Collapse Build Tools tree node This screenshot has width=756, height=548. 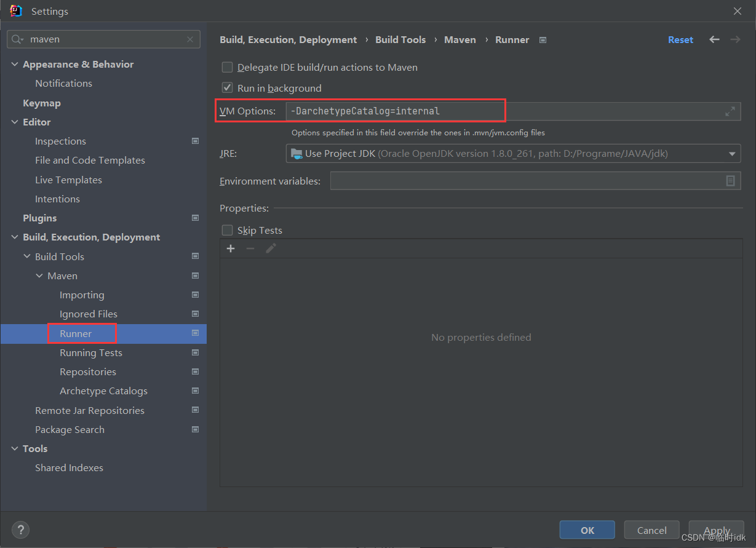pos(27,256)
